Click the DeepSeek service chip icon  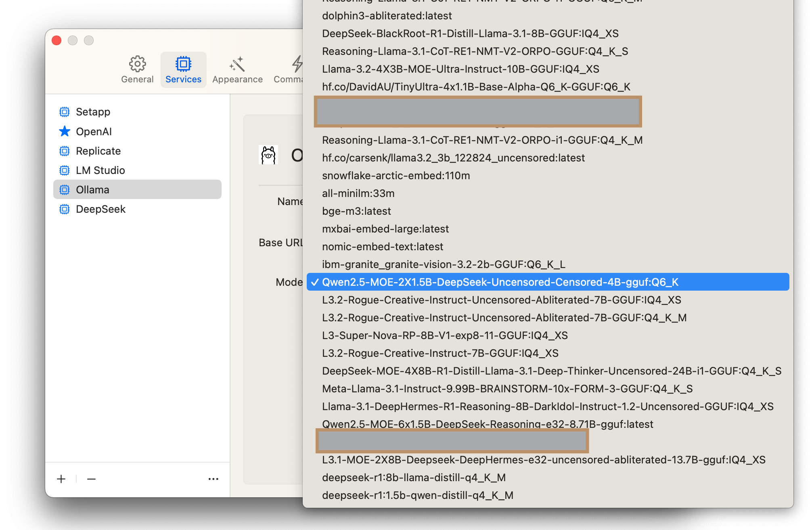point(65,209)
